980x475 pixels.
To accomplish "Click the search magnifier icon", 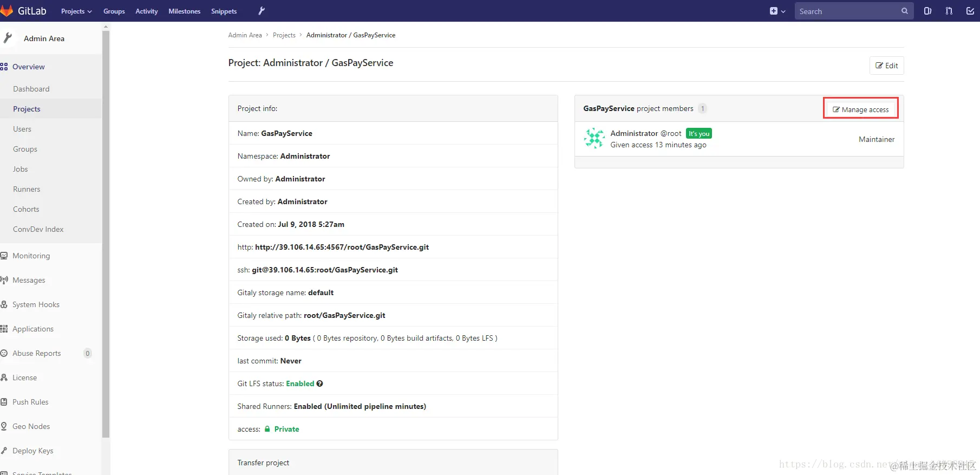I will [904, 11].
